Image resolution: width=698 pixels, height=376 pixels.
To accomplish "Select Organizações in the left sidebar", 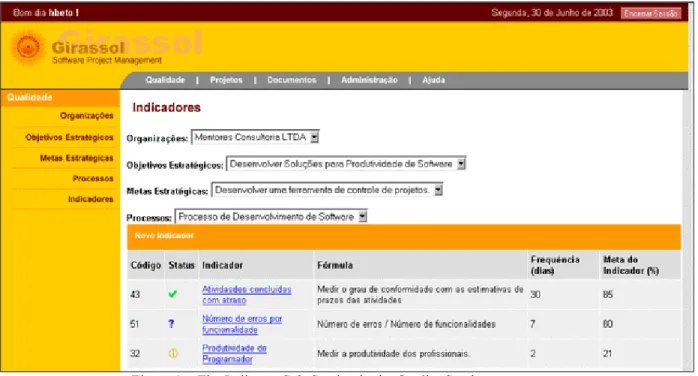I will click(86, 116).
